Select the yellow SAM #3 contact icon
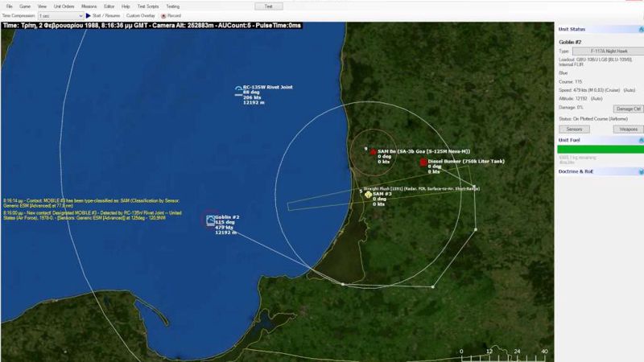This screenshot has height=362, width=644. tap(368, 194)
